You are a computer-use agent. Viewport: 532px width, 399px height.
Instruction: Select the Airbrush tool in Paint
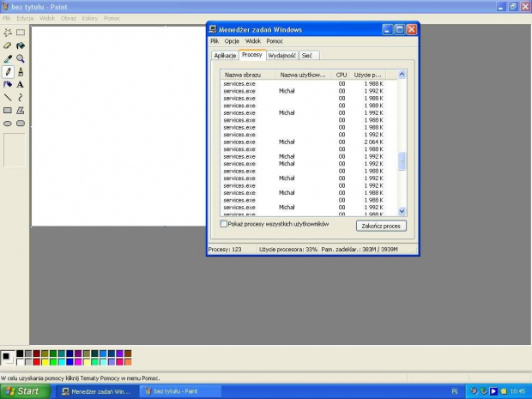(8, 84)
